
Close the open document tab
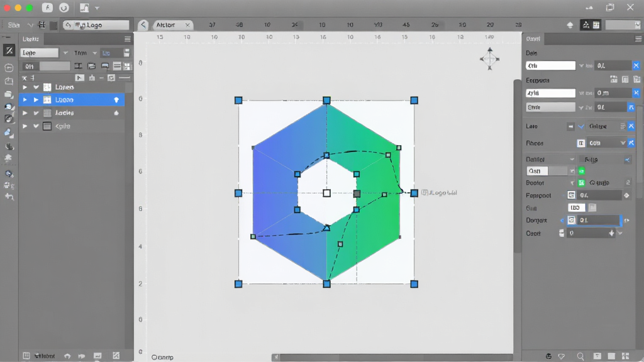(x=187, y=25)
